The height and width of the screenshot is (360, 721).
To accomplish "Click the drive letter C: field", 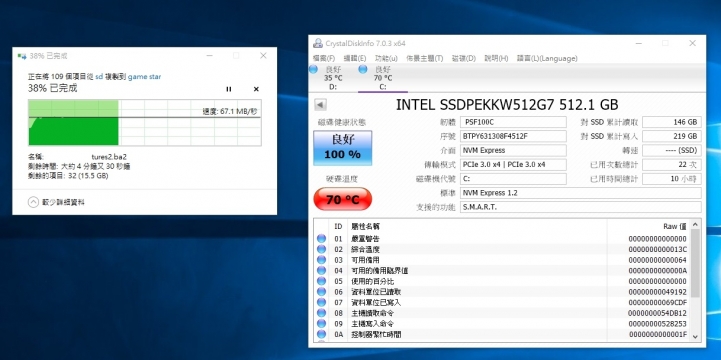I will point(513,179).
